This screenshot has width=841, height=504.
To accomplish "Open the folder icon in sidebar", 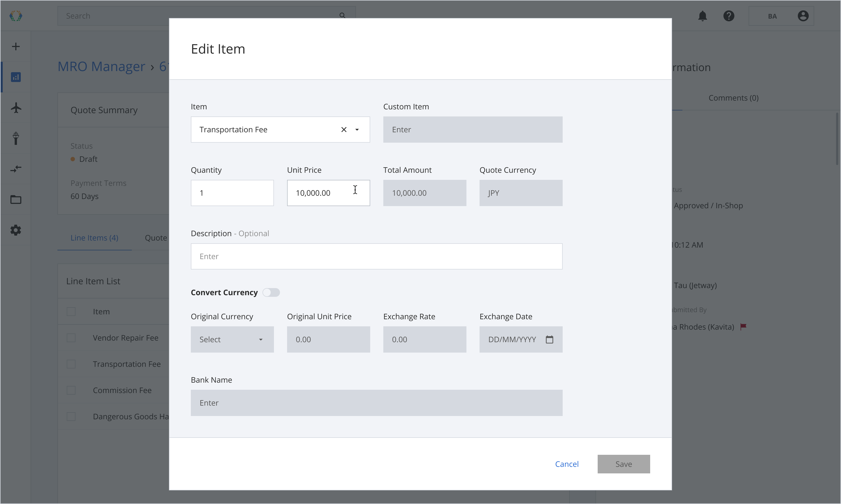I will point(16,200).
